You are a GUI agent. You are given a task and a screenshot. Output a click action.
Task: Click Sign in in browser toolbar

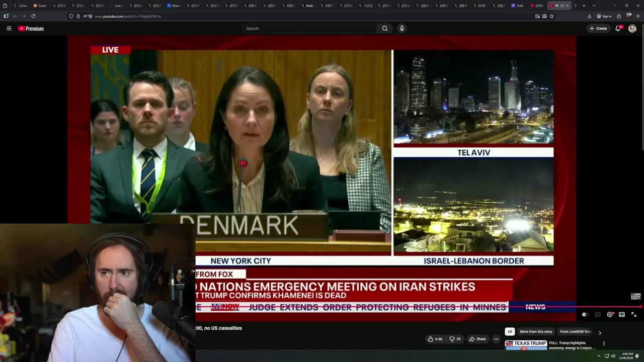(604, 16)
